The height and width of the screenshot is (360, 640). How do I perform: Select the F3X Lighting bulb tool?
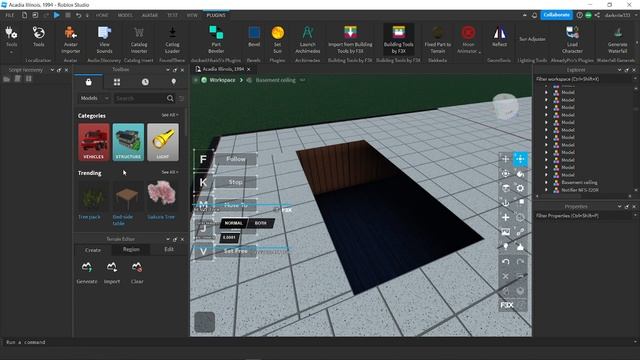[x=505, y=247]
